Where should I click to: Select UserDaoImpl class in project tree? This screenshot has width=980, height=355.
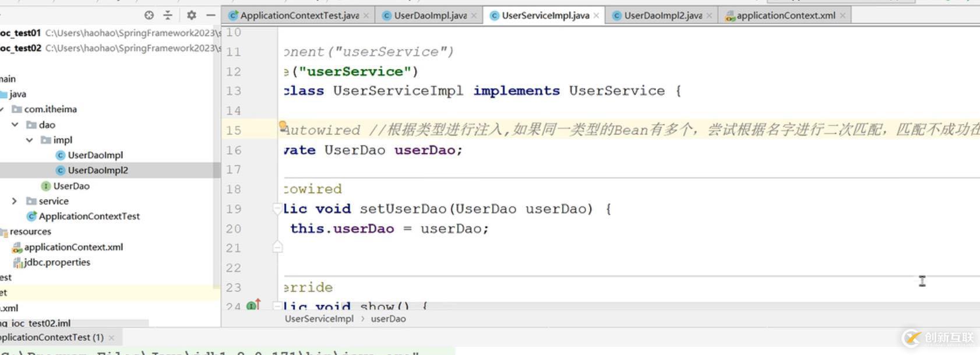[x=95, y=155]
